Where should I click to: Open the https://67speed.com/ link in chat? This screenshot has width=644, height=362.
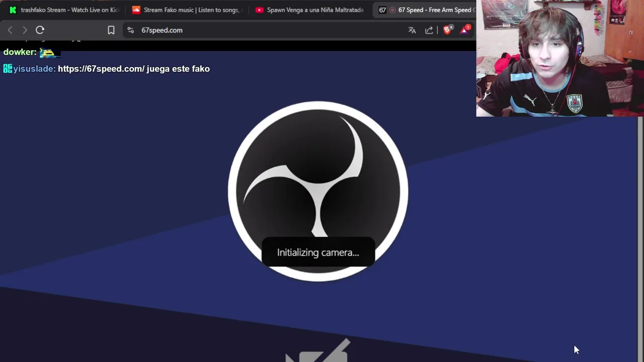tap(101, 69)
